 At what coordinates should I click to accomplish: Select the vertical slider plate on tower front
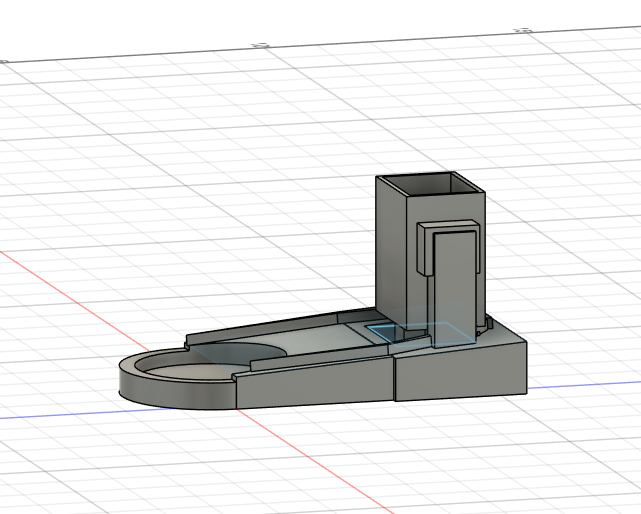[x=455, y=288]
